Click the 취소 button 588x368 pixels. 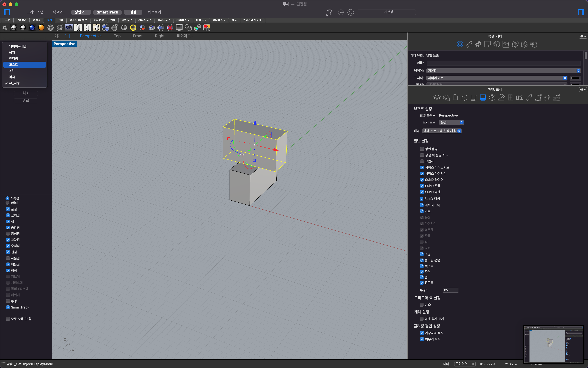pos(26,93)
